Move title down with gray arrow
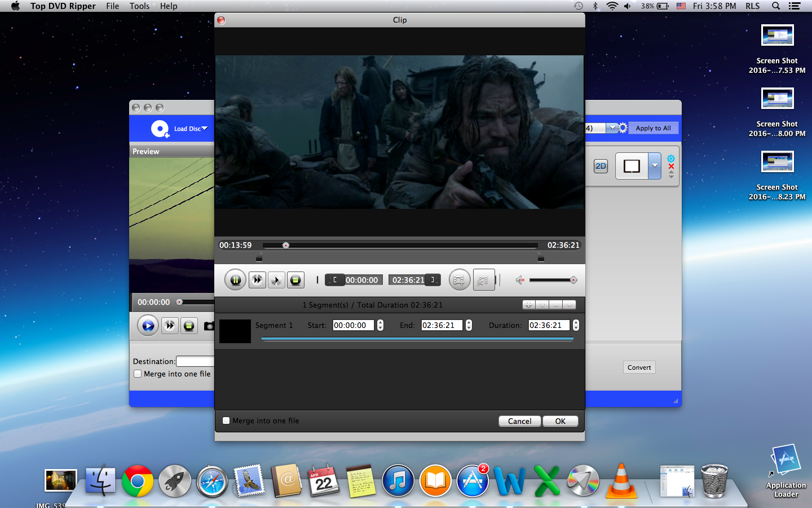Image resolution: width=812 pixels, height=508 pixels. 671,177
